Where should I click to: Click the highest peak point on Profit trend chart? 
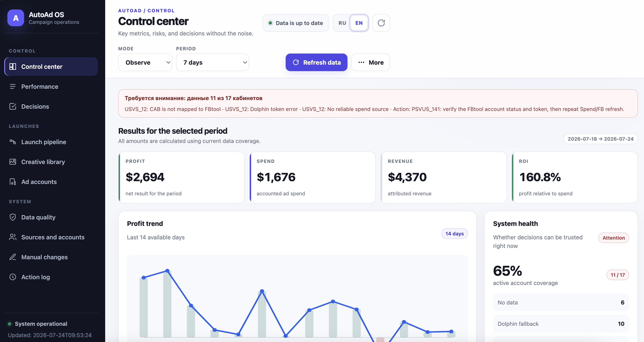point(167,271)
